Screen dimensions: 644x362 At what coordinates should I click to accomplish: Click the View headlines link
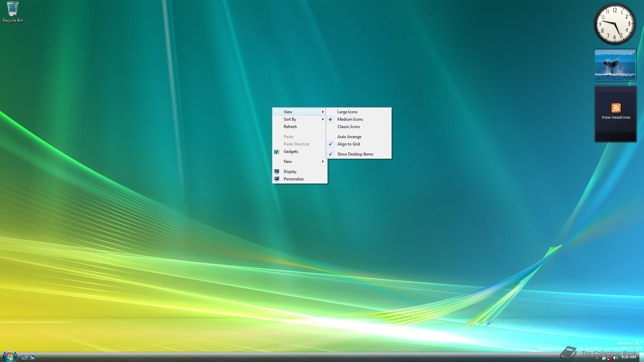(x=616, y=117)
